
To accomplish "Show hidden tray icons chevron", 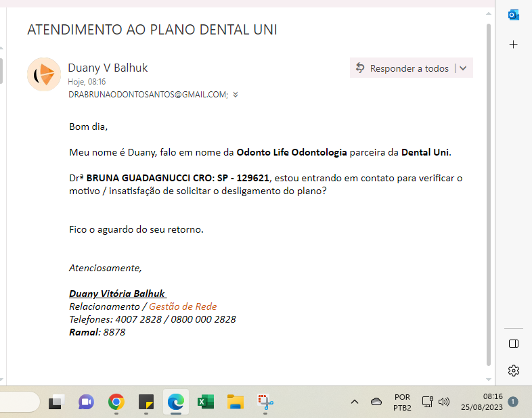I will pyautogui.click(x=355, y=402).
